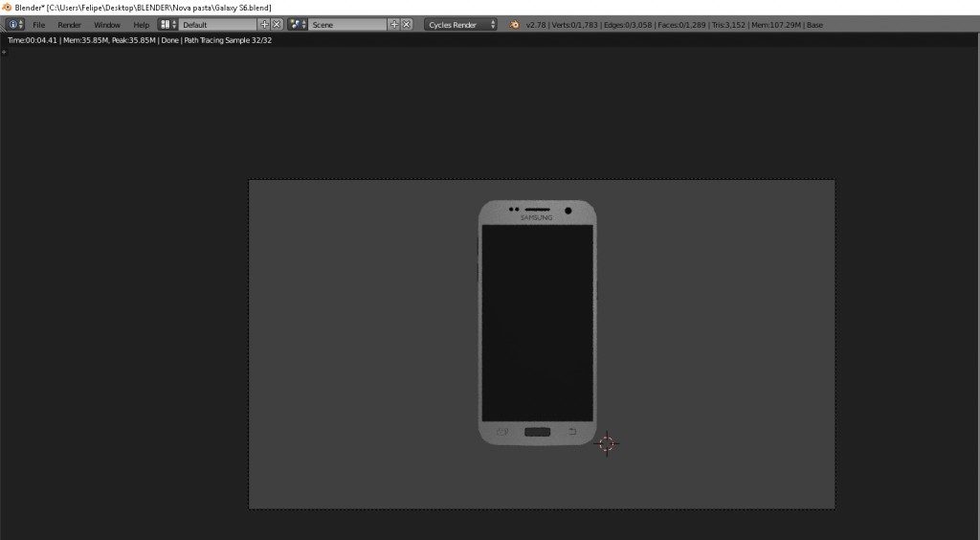Open the Render menu
The image size is (980, 540).
tap(69, 25)
